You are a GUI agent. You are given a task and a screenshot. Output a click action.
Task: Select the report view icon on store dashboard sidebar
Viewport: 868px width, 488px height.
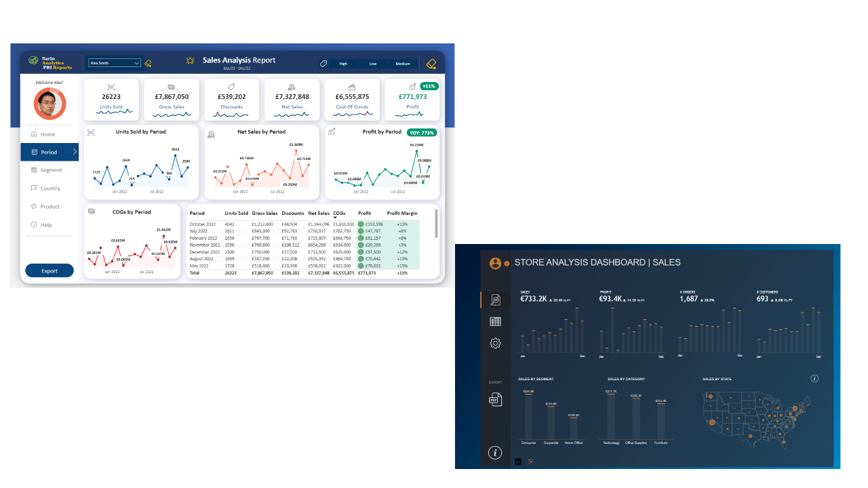pyautogui.click(x=495, y=299)
